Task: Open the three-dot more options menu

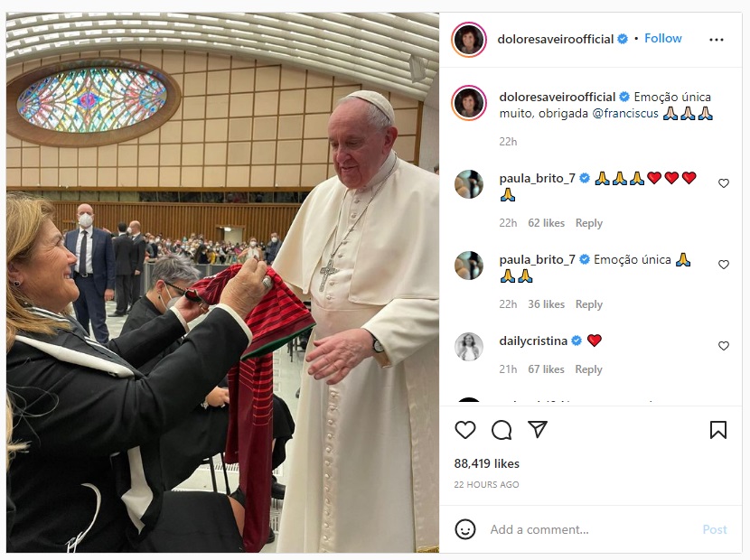Action: 717,40
